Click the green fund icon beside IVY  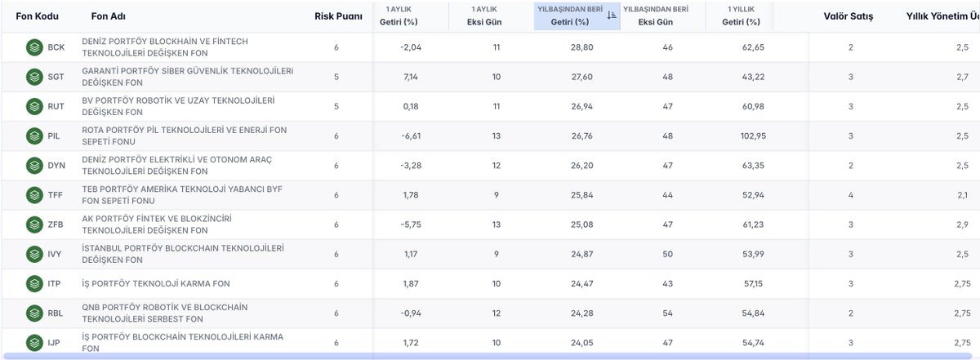pos(34,254)
